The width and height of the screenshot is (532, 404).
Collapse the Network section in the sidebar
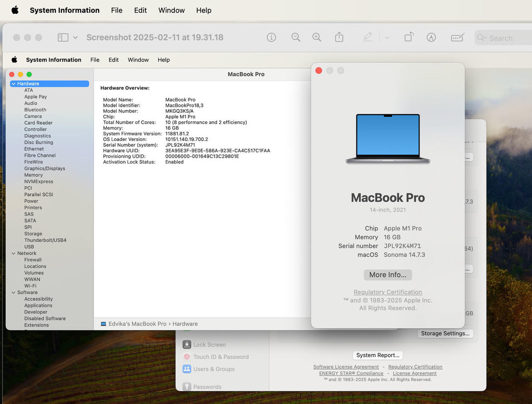(x=14, y=253)
